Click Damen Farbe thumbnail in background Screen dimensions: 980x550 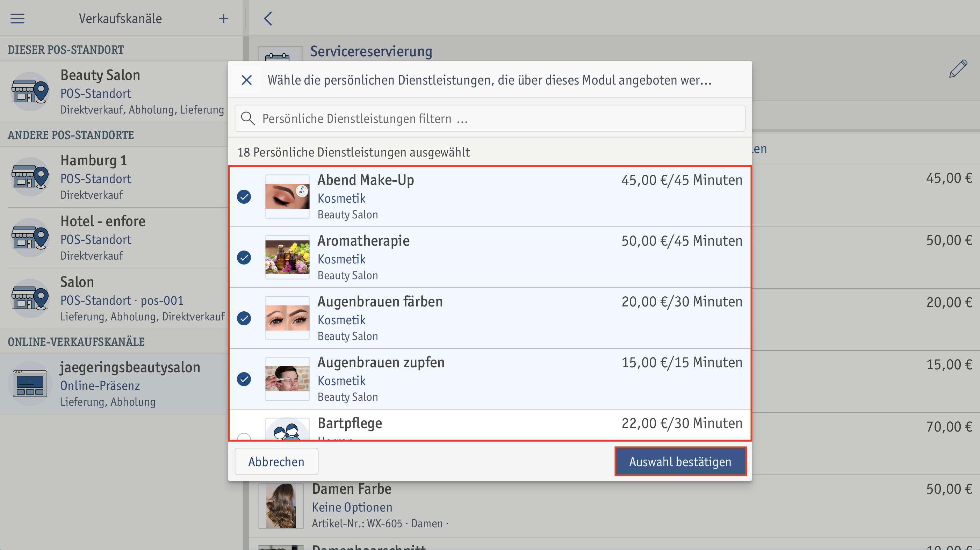click(x=281, y=506)
